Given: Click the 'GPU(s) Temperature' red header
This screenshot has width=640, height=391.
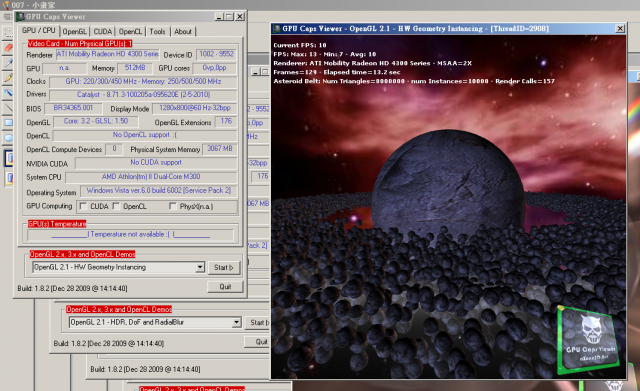Looking at the screenshot, I should (x=57, y=224).
